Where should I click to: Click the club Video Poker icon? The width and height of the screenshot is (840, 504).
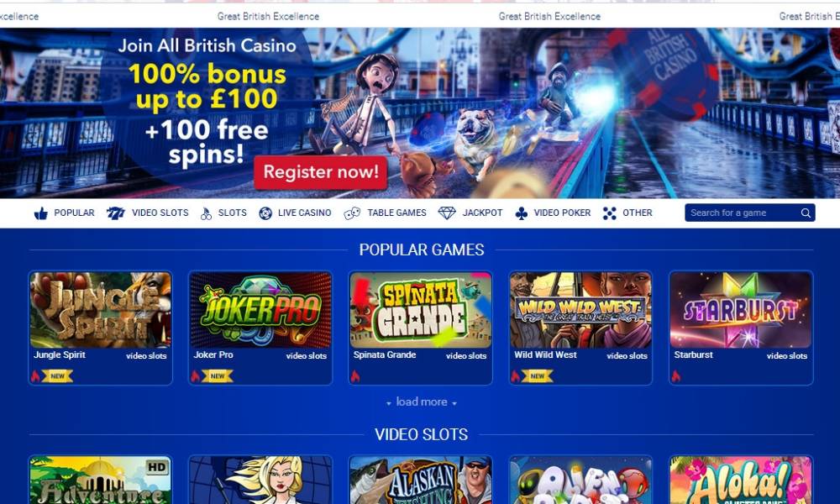pos(522,213)
